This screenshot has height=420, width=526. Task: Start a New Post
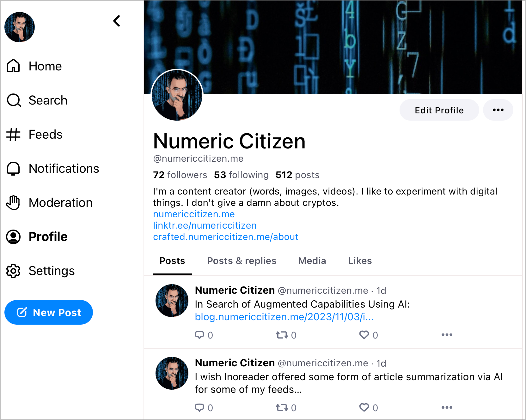49,312
